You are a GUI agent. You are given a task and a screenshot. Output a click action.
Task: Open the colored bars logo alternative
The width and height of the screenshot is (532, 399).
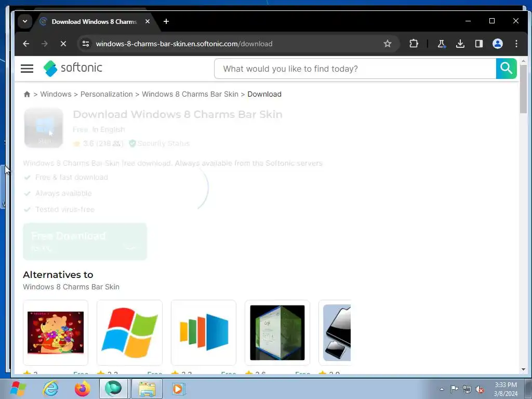click(x=204, y=332)
